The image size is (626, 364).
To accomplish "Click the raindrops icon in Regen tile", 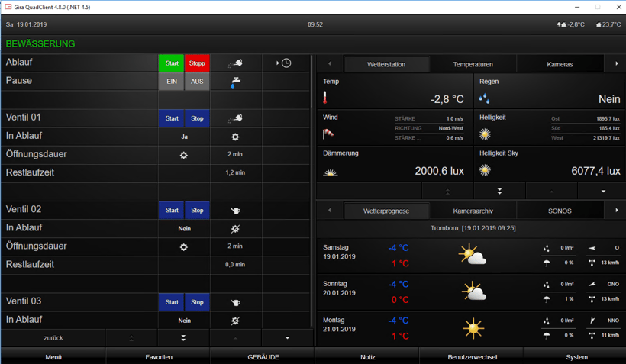I will (484, 98).
